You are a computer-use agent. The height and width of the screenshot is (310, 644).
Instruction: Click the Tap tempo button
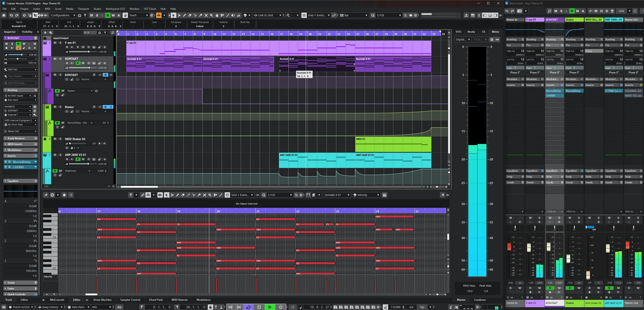[x=422, y=307]
